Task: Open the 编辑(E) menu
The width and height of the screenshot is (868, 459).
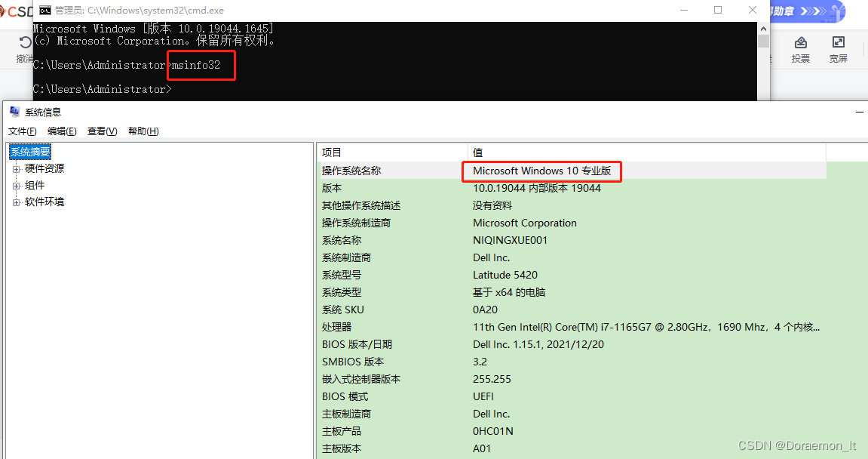Action: point(62,131)
